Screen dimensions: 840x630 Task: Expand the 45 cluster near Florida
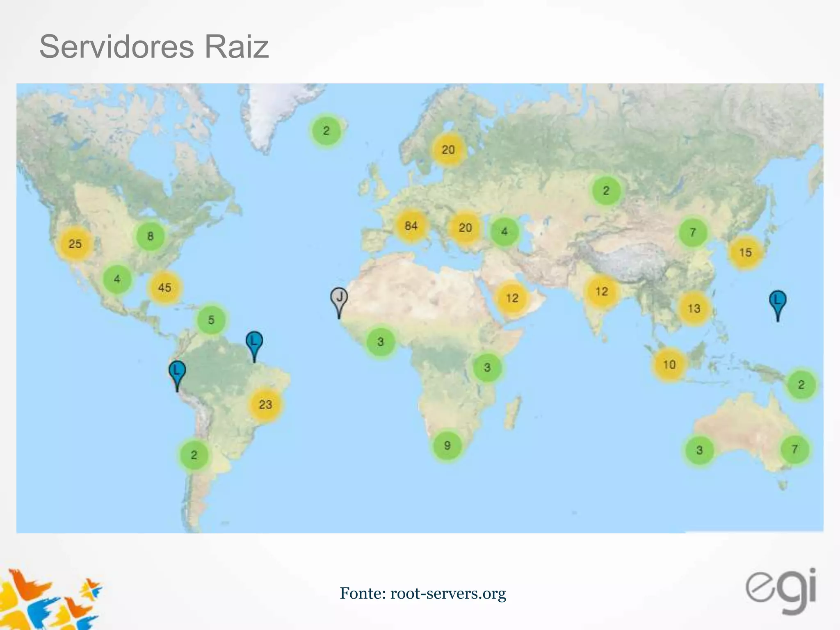pyautogui.click(x=164, y=288)
